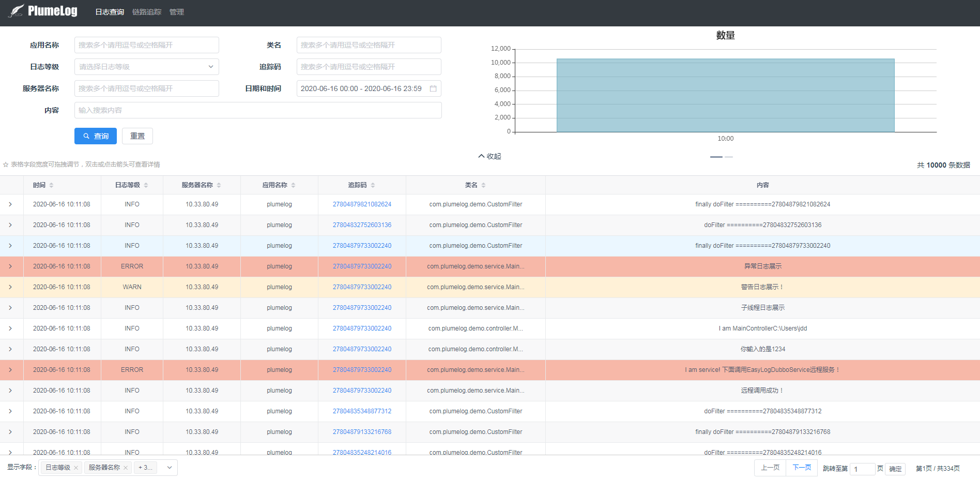980x479 pixels.
Task: Sort the 追踪码 column using its arrows
Action: tap(373, 185)
